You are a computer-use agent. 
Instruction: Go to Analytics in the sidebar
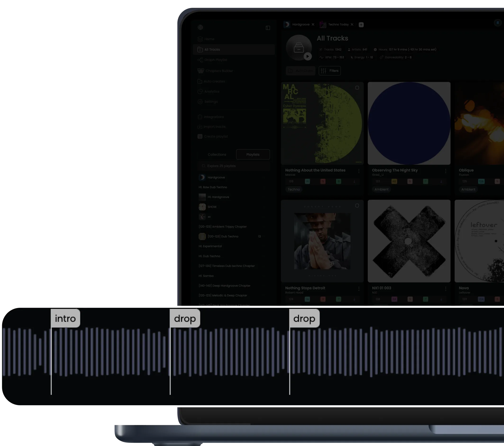(x=212, y=92)
